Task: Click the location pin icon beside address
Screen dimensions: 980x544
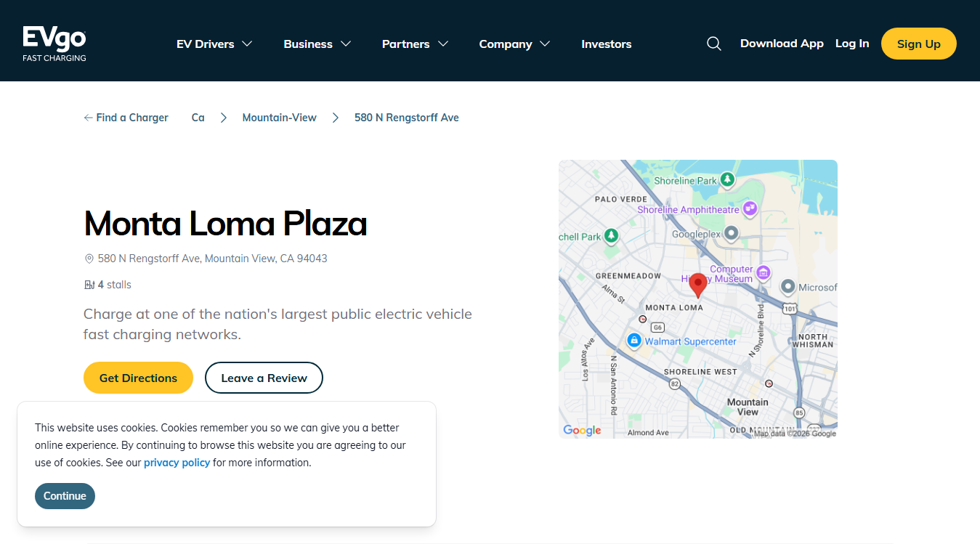Action: [89, 259]
